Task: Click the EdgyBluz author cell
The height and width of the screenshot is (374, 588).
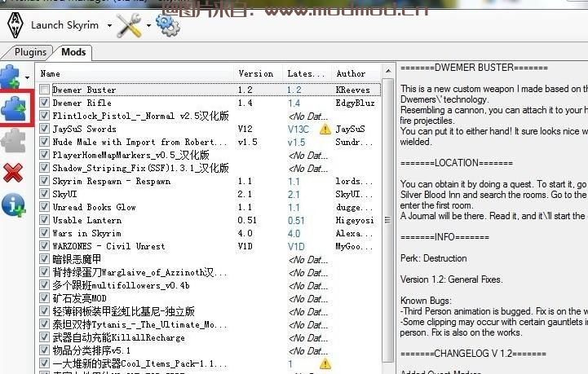Action: (355, 103)
